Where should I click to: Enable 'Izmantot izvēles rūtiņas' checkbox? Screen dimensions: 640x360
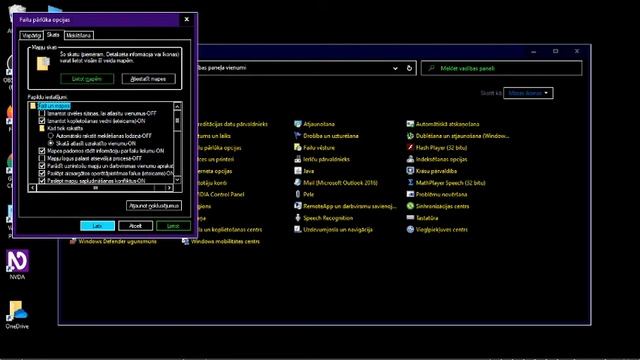point(42,113)
